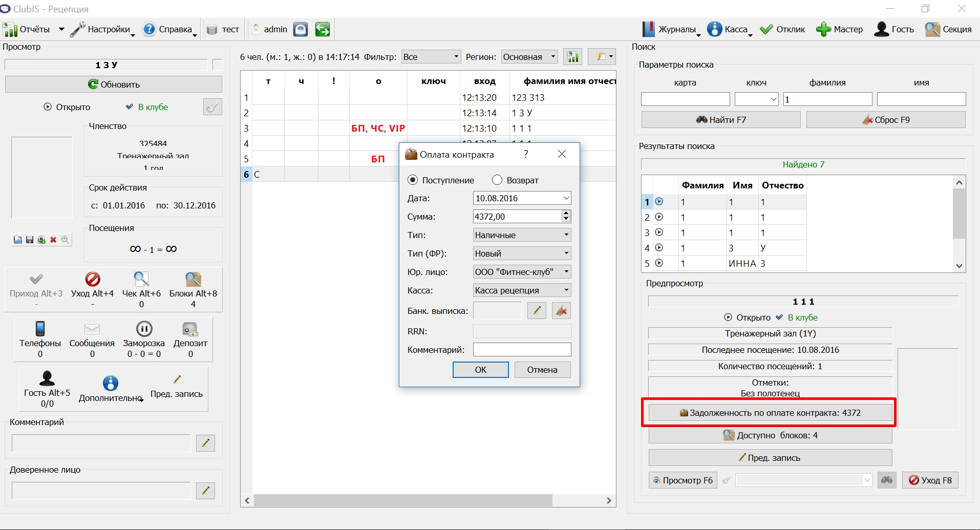Open Блоки Alt+8
Screen dimensions: 980x530
tap(193, 289)
